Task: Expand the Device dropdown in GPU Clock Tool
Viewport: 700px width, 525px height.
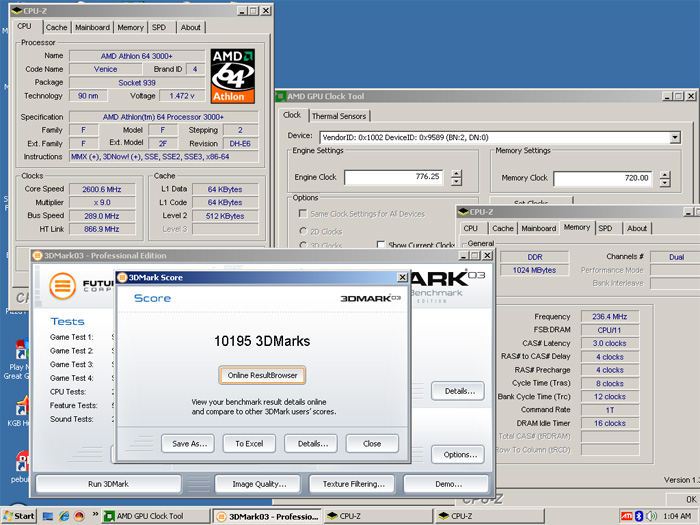Action: [x=675, y=138]
